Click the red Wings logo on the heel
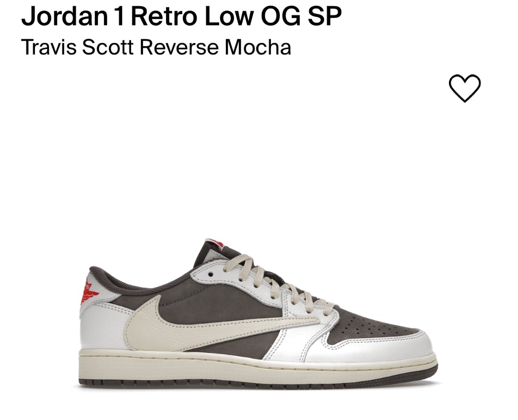The height and width of the screenshot is (420, 518). [x=89, y=291]
